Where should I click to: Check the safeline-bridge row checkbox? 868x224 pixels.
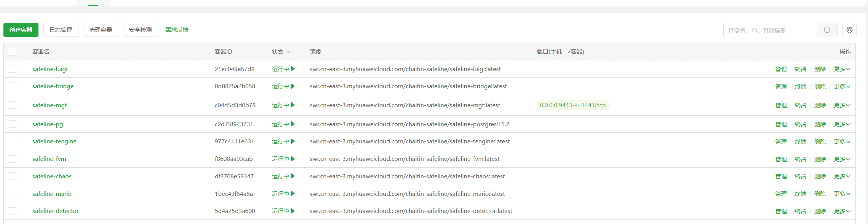[x=13, y=86]
